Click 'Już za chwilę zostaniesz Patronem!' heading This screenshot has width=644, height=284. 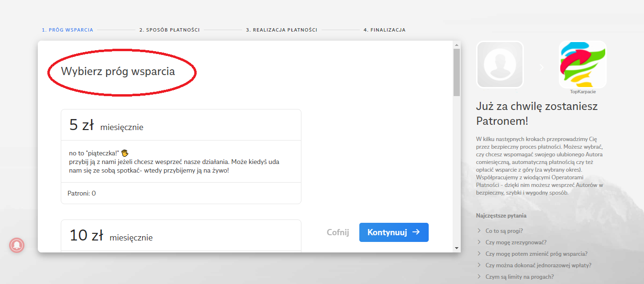click(x=537, y=113)
